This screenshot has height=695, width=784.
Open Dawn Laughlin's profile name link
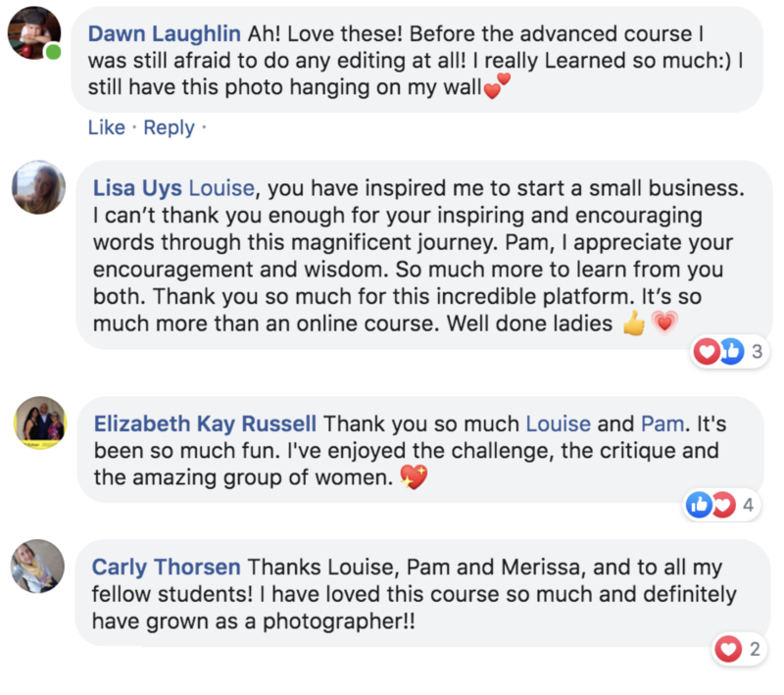tap(165, 33)
